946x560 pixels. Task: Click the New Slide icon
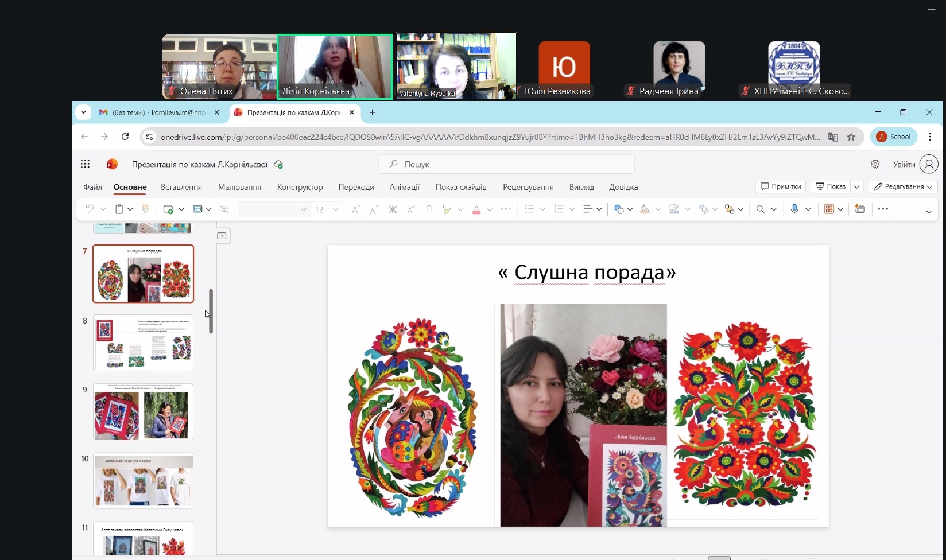click(x=168, y=209)
